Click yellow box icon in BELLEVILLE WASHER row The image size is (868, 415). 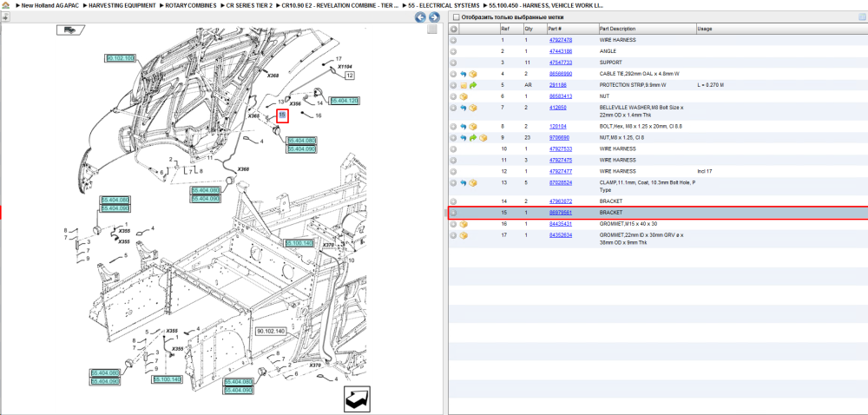pos(473,108)
